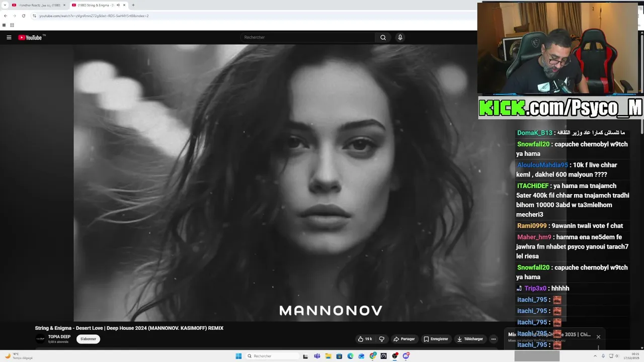
Task: Click the KICK.com/Psyco_M banner
Action: coord(560,108)
